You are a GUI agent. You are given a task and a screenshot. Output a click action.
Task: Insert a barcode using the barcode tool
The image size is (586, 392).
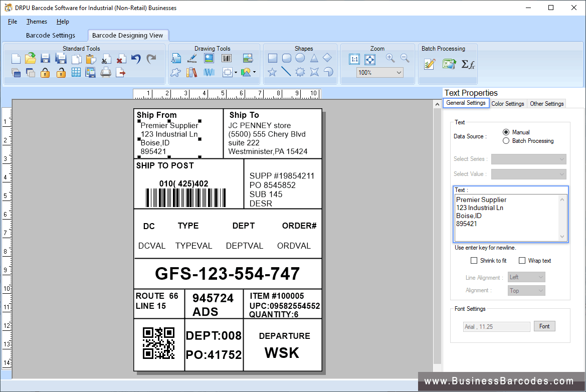[x=226, y=58]
